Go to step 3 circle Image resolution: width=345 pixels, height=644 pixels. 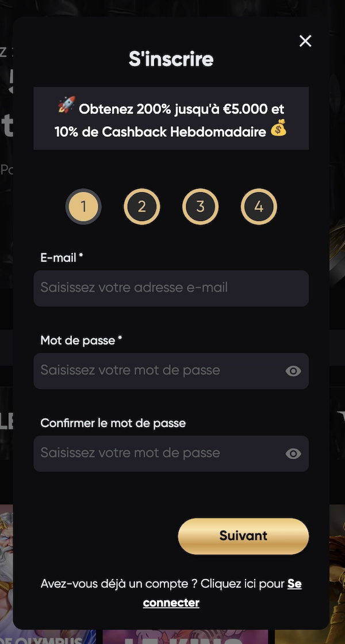(x=200, y=207)
